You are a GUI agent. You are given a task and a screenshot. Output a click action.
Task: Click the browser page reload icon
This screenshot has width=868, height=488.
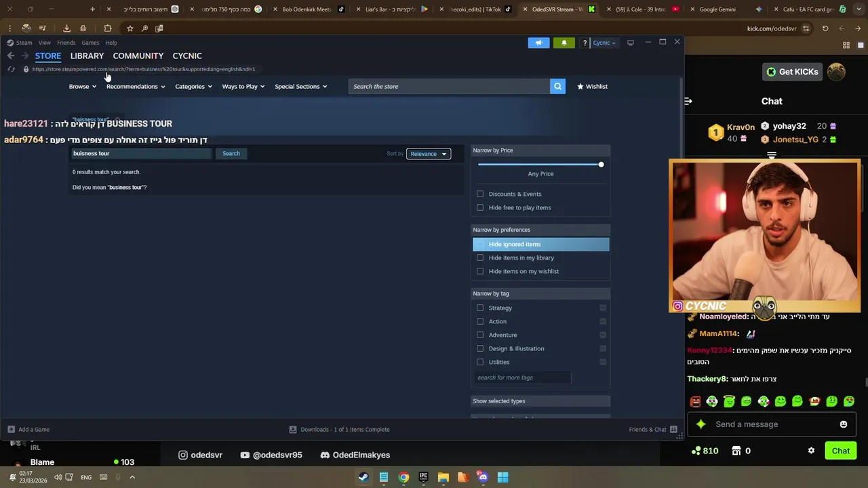click(825, 28)
